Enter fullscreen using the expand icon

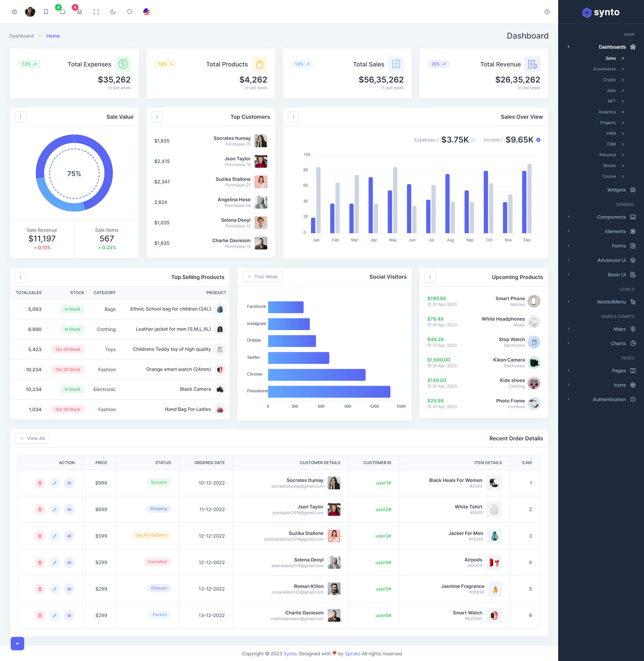96,11
